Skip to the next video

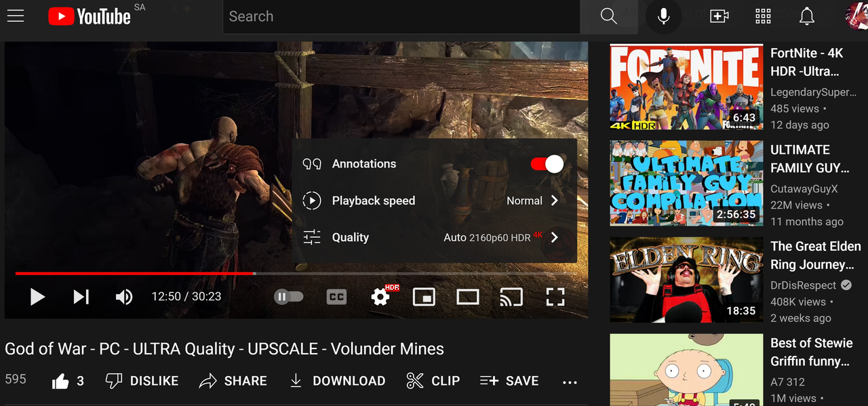(81, 297)
